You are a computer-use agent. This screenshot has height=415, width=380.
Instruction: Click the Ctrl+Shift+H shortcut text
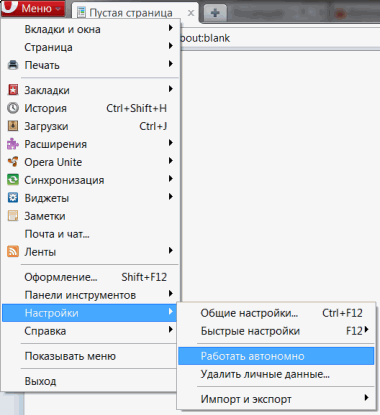tap(136, 108)
